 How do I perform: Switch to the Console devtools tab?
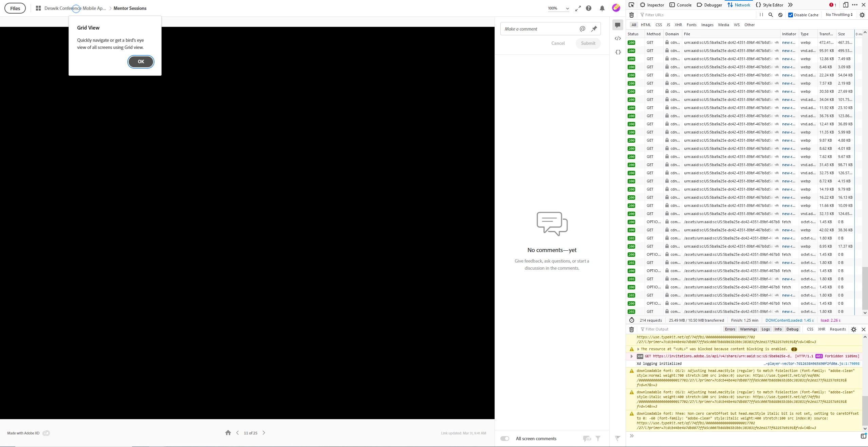click(680, 5)
